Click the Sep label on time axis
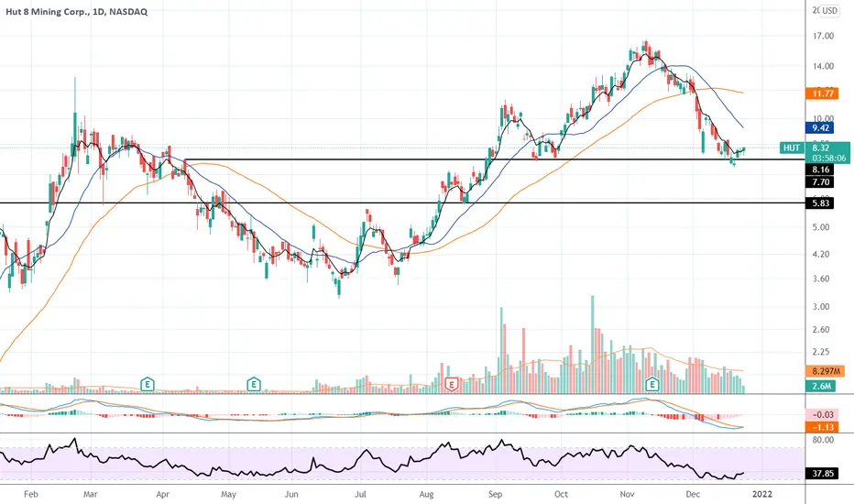The width and height of the screenshot is (854, 504). coord(495,494)
